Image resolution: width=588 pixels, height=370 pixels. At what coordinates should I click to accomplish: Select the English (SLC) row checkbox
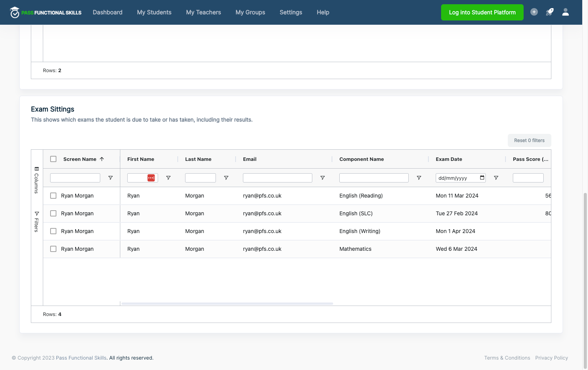(54, 213)
